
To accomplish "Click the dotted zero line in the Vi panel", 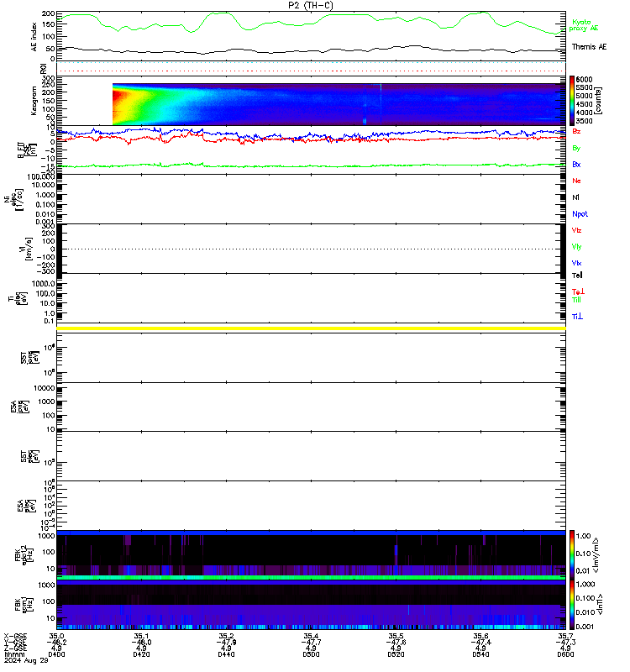I will click(311, 249).
